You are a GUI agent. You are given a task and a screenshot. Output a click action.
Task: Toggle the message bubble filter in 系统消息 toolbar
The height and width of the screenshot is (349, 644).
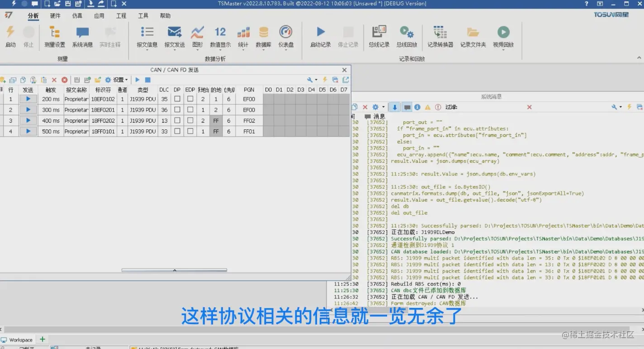[407, 107]
